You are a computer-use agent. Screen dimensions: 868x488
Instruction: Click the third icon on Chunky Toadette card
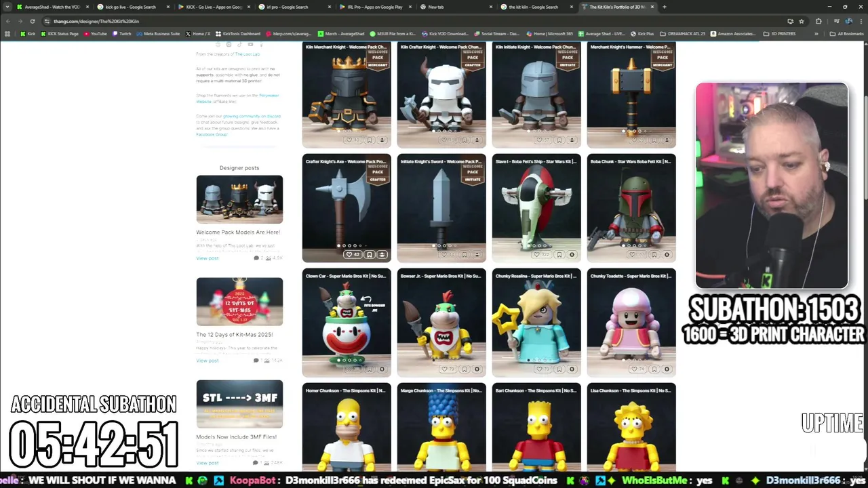tap(667, 369)
